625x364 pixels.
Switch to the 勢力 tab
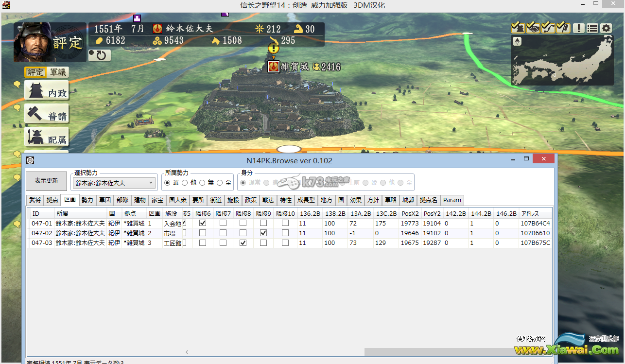[x=87, y=200]
